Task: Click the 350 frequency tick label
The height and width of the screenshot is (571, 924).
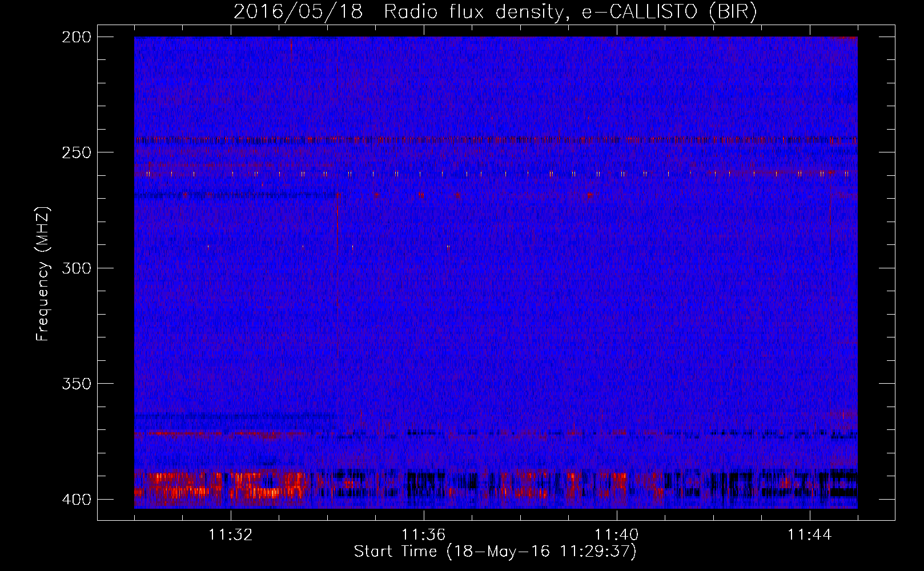Action: click(77, 384)
